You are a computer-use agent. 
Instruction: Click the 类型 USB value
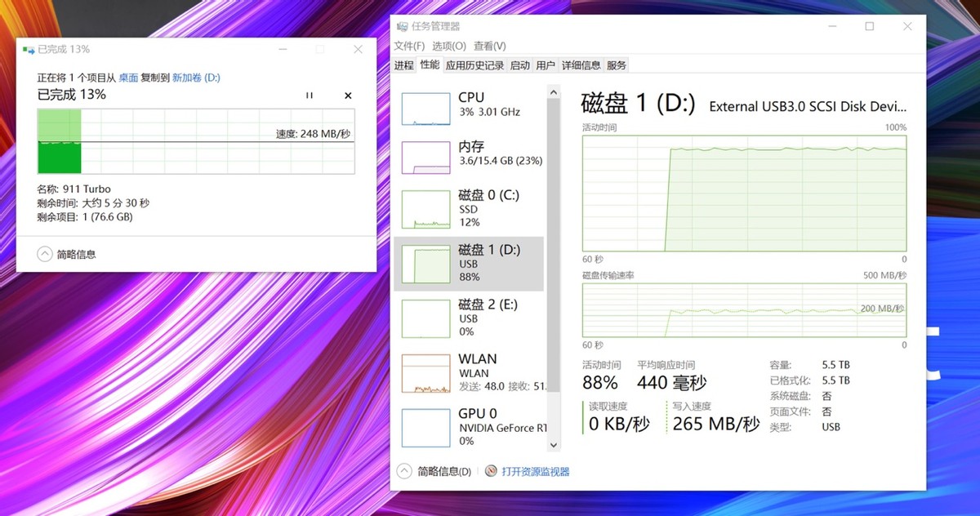tap(831, 427)
